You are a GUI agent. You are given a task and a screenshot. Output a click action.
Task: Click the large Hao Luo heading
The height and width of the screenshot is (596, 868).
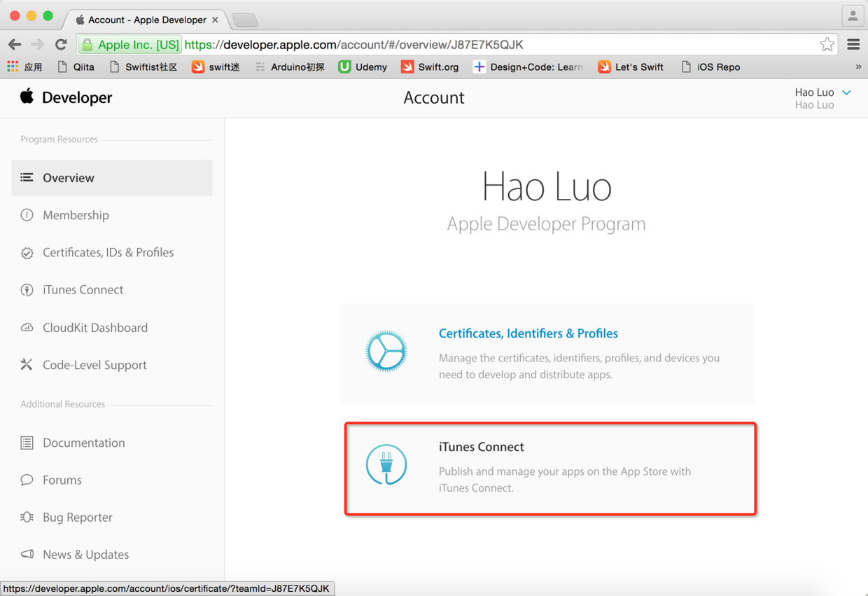coord(547,187)
